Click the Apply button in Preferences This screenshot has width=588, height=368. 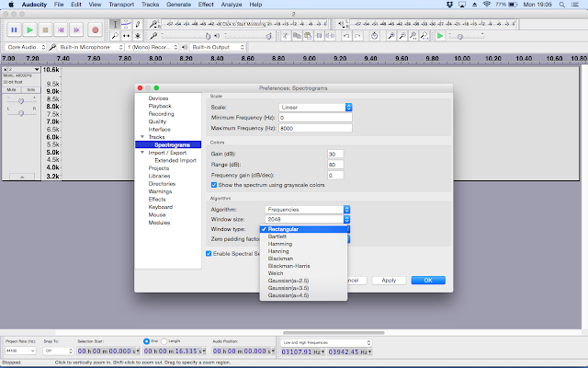pos(389,280)
